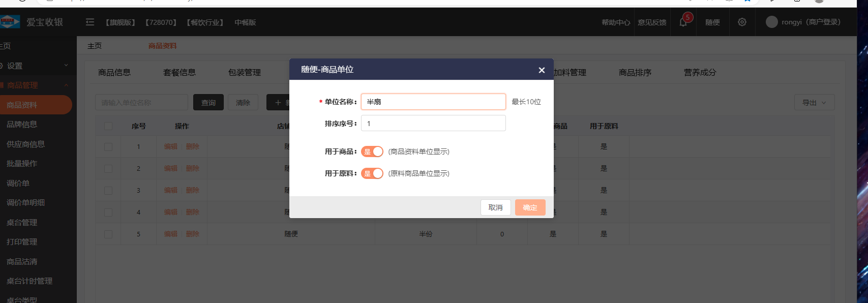Image resolution: width=868 pixels, height=303 pixels.
Task: Click the 取消 cancel button
Action: pos(495,207)
